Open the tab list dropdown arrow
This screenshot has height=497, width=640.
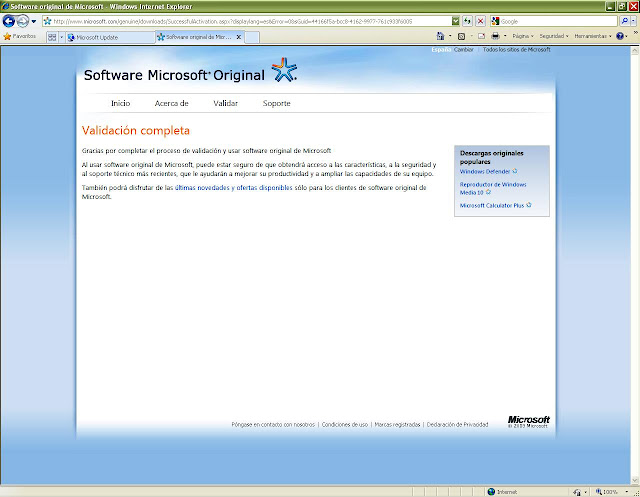tap(62, 37)
